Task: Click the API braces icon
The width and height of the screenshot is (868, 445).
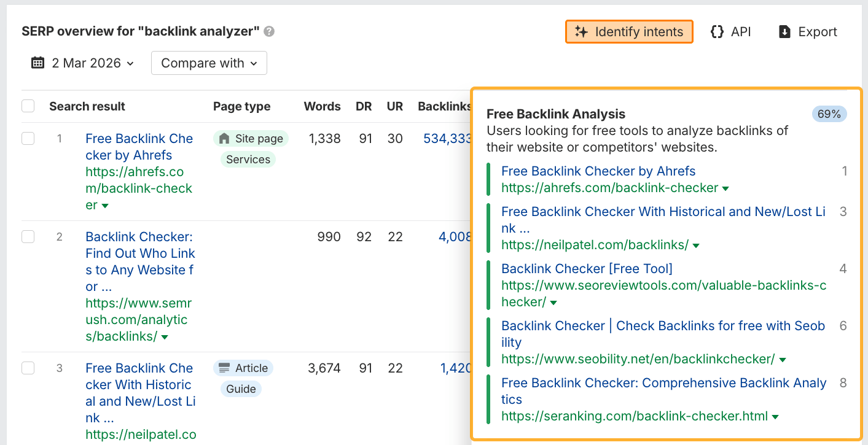Action: [717, 31]
